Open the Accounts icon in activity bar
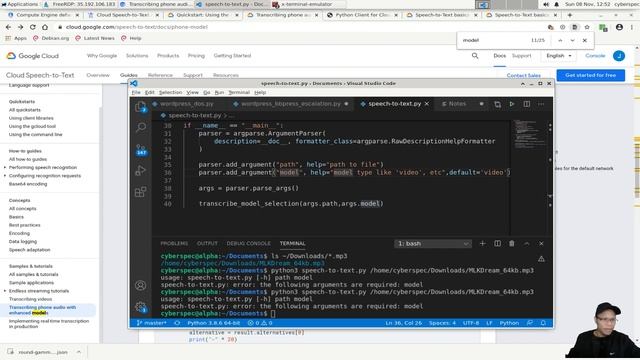 [x=141, y=285]
